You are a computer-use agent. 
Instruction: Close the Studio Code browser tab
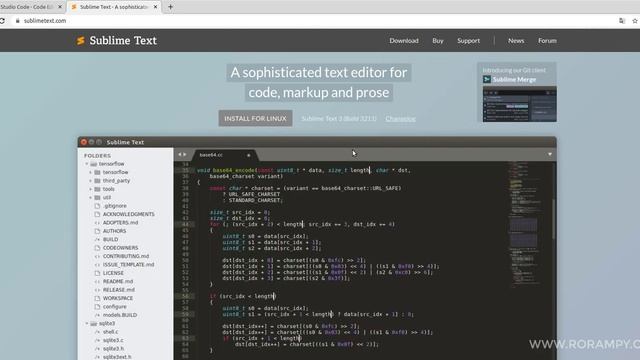60,7
